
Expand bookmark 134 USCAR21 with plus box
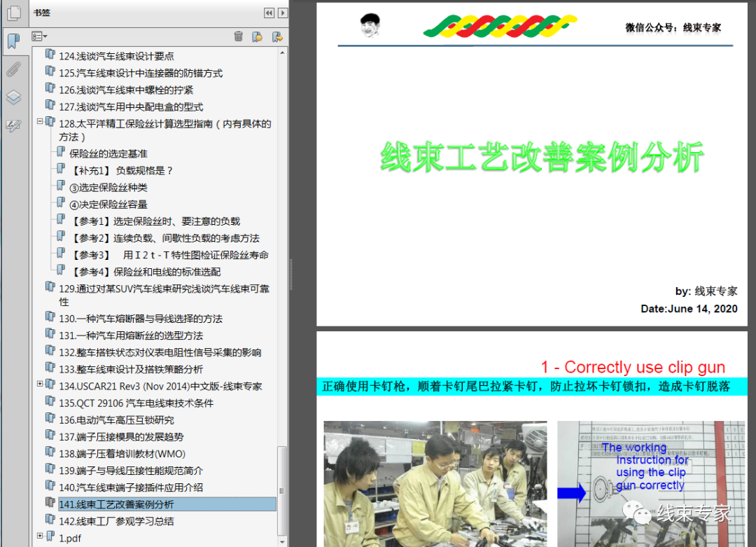click(40, 385)
